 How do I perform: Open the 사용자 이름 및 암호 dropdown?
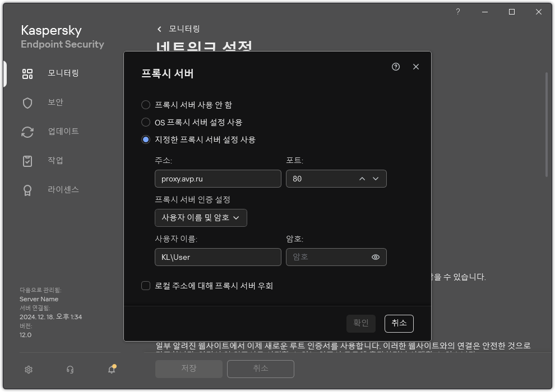[x=201, y=218]
